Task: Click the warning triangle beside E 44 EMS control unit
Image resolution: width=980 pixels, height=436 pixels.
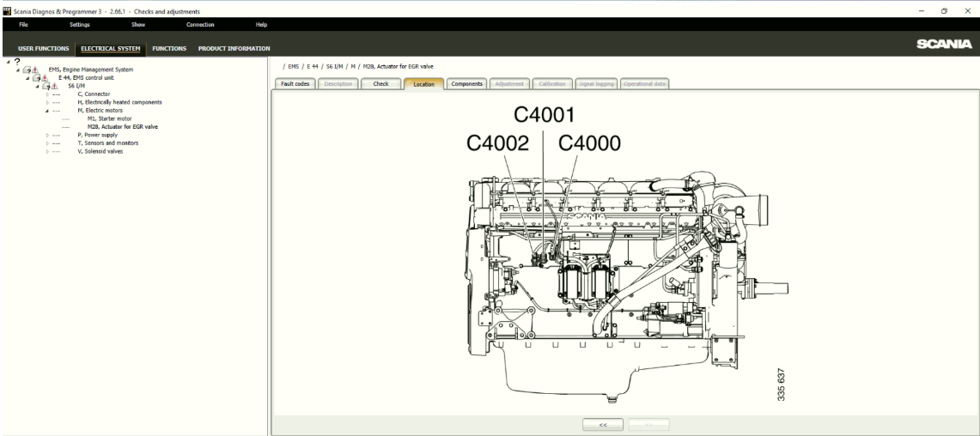Action: pos(45,78)
